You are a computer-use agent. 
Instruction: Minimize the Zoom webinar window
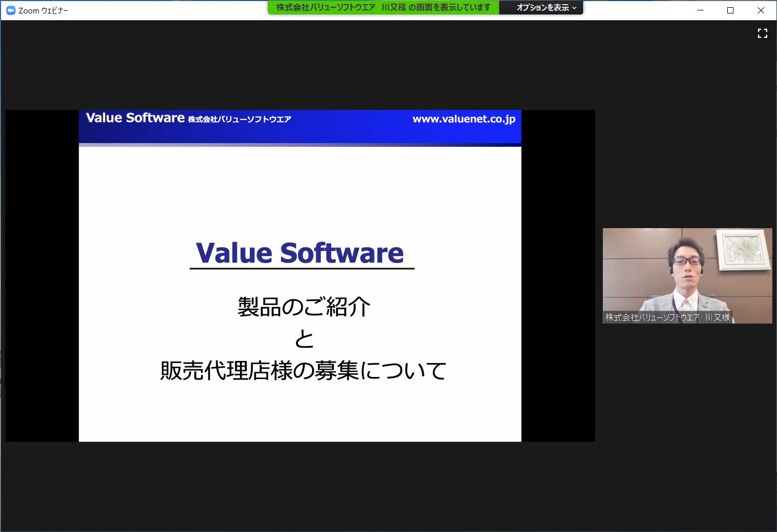[700, 10]
